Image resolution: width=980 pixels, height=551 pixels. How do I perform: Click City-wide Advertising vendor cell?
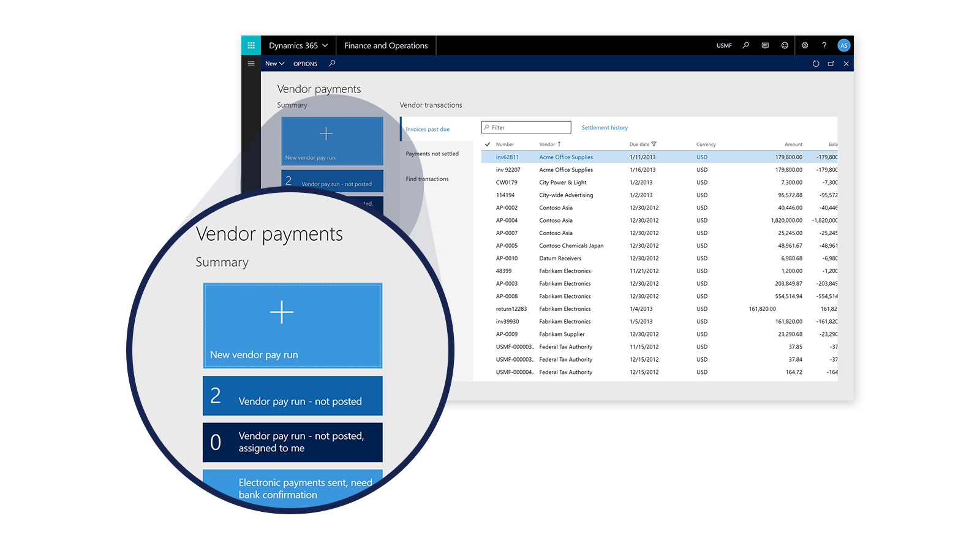[x=566, y=195]
